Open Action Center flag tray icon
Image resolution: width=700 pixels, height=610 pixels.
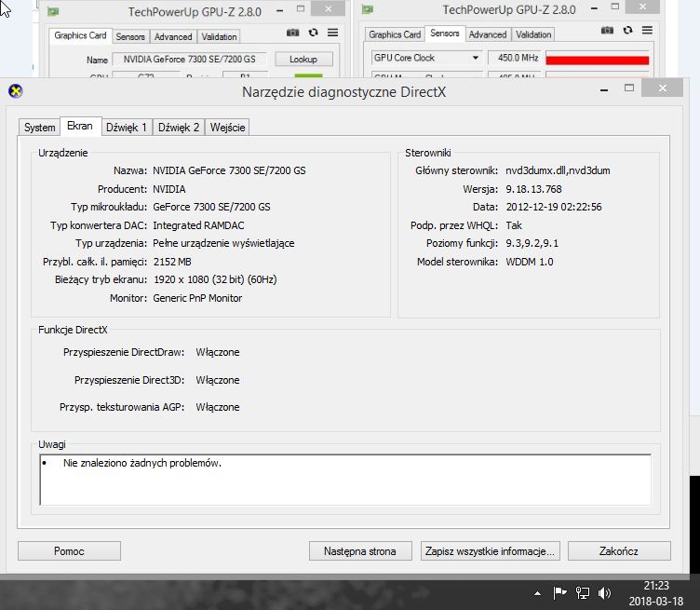click(x=559, y=593)
